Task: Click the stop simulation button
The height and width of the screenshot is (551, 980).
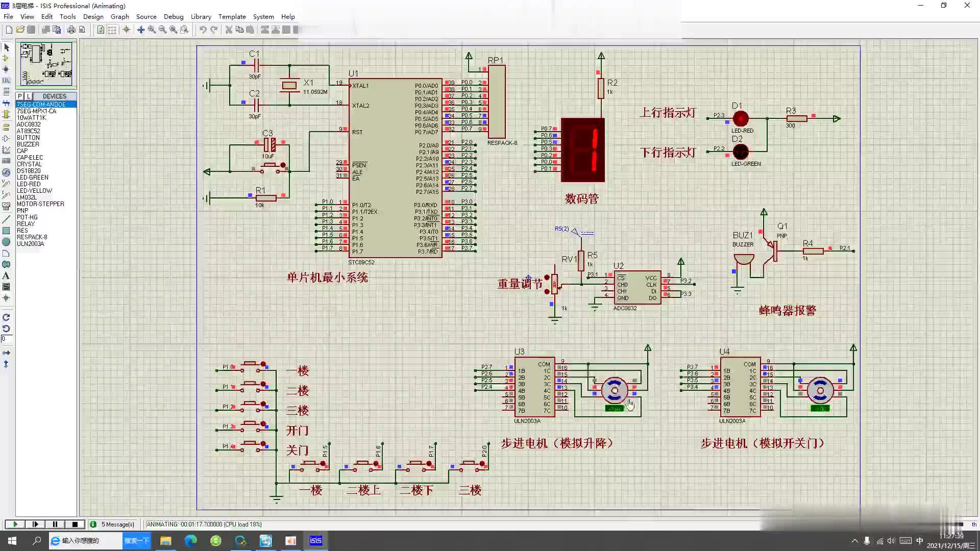Action: [76, 524]
